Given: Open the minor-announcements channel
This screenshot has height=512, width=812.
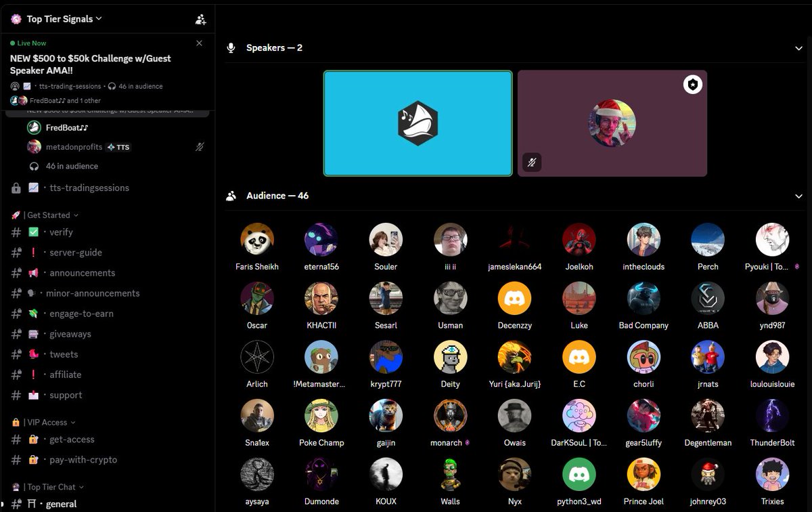Looking at the screenshot, I should tap(93, 293).
